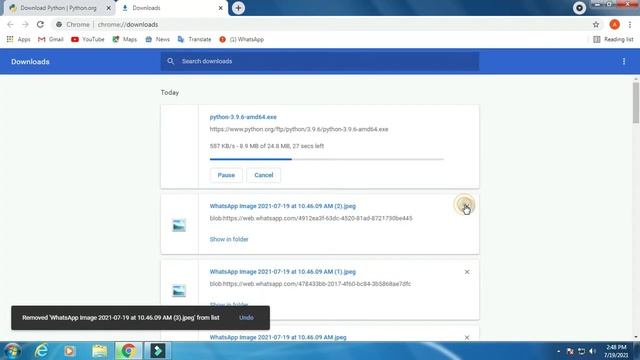Click the taskbar clock showing 2:48 PM
Screen dimensions: 640x360
[616, 351]
